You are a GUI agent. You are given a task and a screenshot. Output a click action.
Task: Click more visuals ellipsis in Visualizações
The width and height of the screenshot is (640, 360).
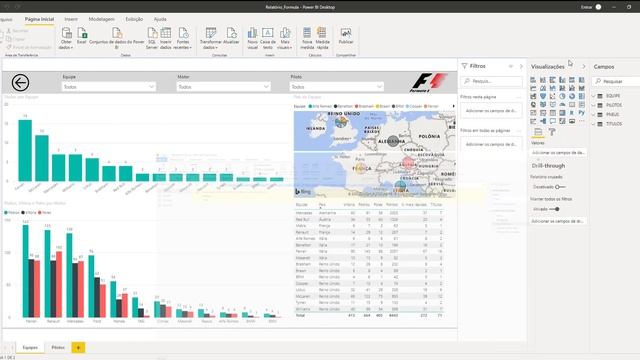click(x=582, y=121)
